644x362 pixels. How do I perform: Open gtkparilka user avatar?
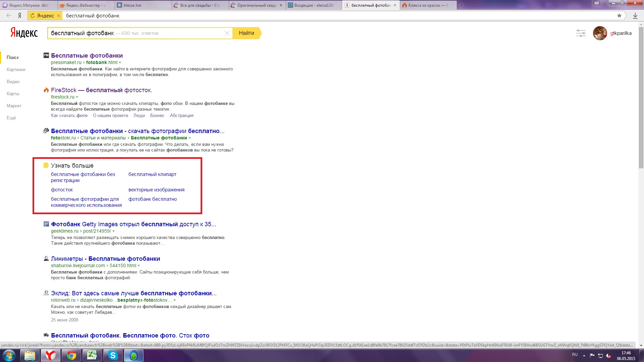point(600,33)
